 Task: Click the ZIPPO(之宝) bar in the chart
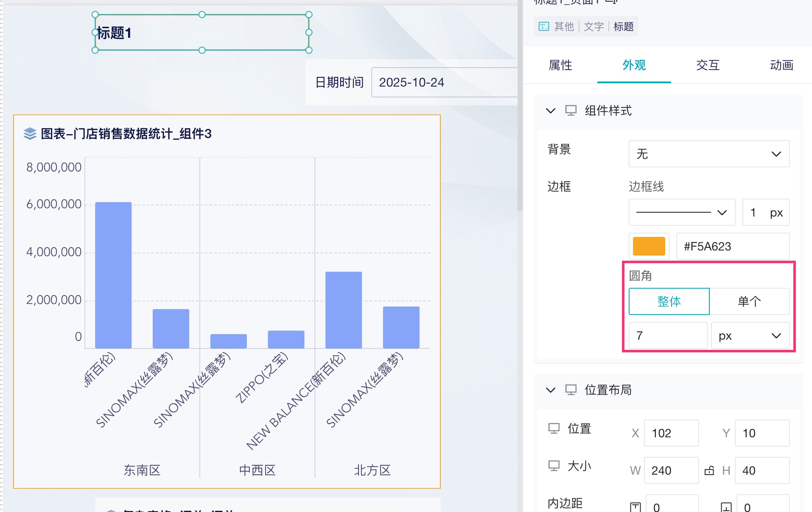coord(286,340)
